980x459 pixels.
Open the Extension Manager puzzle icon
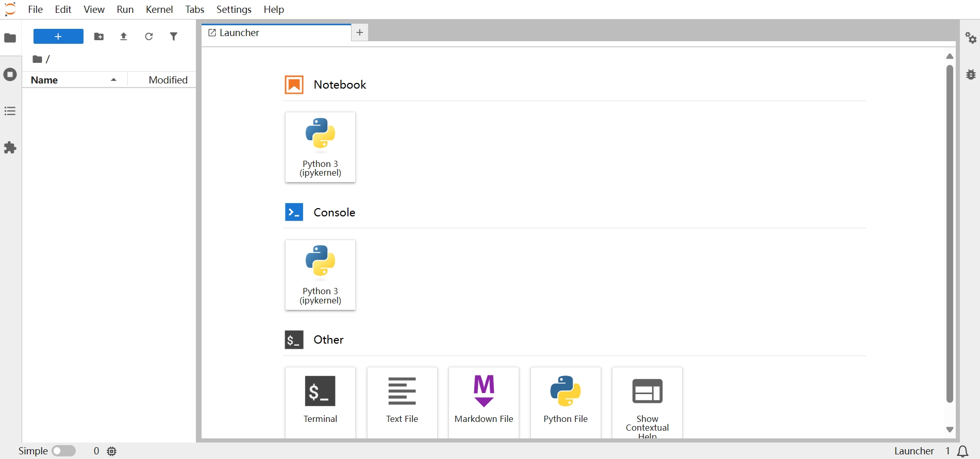[10, 148]
